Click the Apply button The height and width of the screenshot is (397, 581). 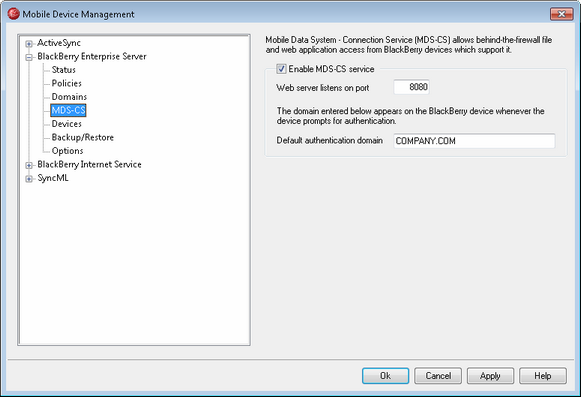click(x=490, y=376)
